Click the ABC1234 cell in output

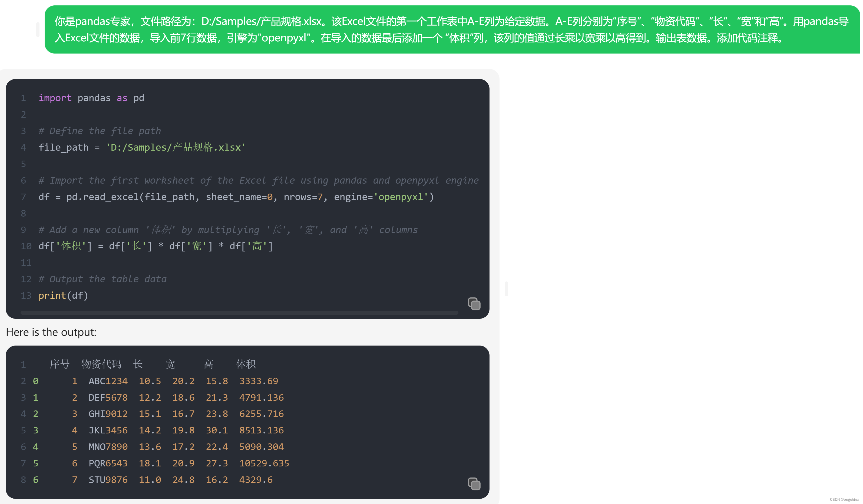108,381
